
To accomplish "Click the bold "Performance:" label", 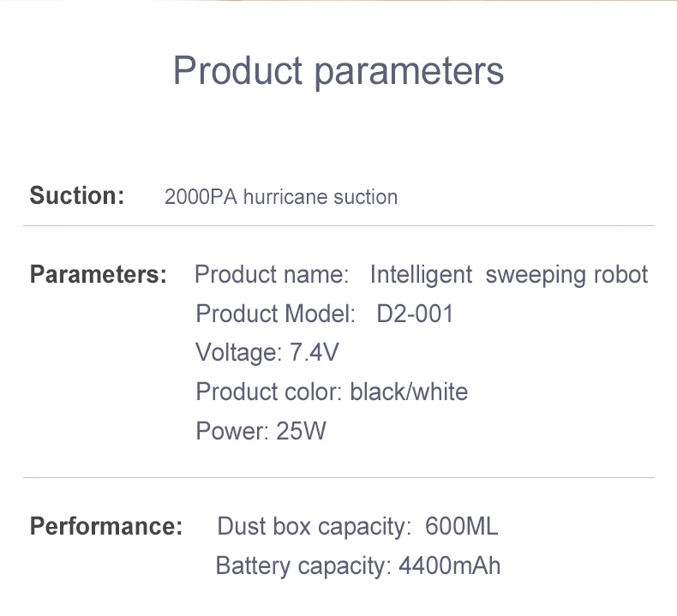I will (106, 526).
